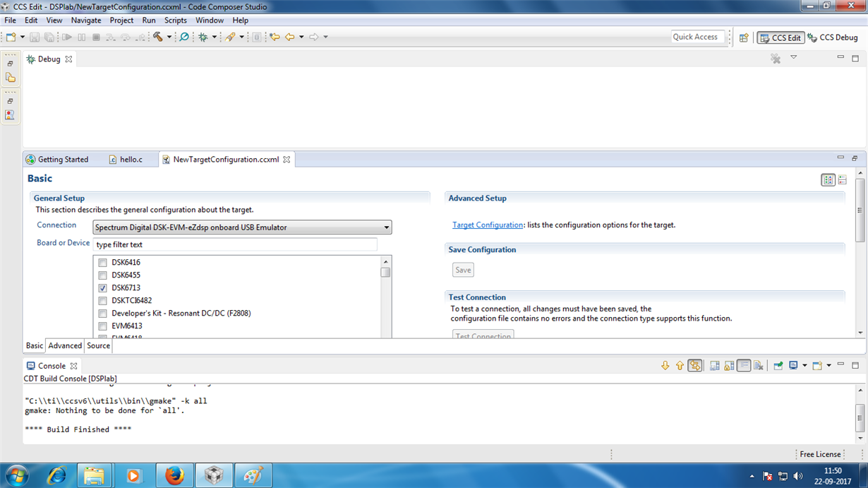
Task: Click the Display Selected Console monitor icon
Action: (794, 366)
